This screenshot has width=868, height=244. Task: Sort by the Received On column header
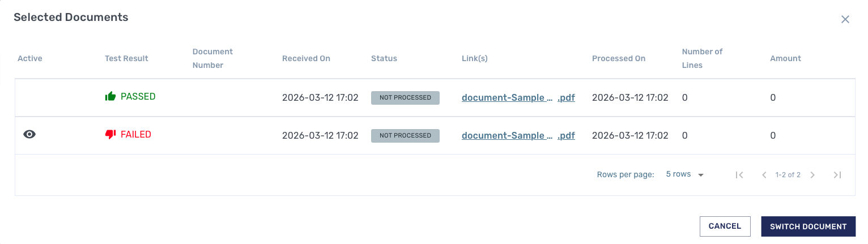pos(306,58)
